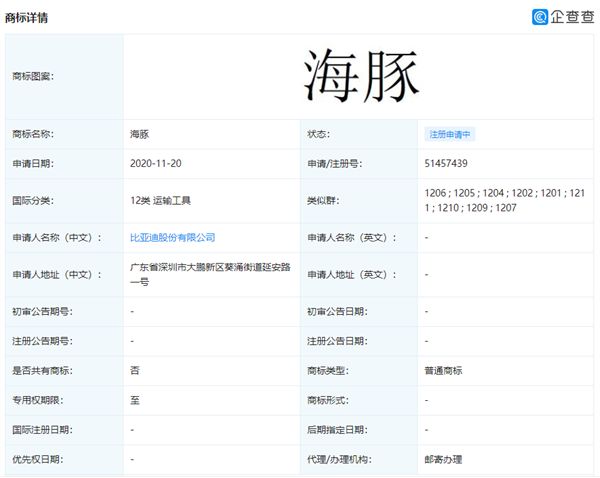The image size is (600, 478).
Task: Select the 是否共有商标 value 否
Action: 135,370
